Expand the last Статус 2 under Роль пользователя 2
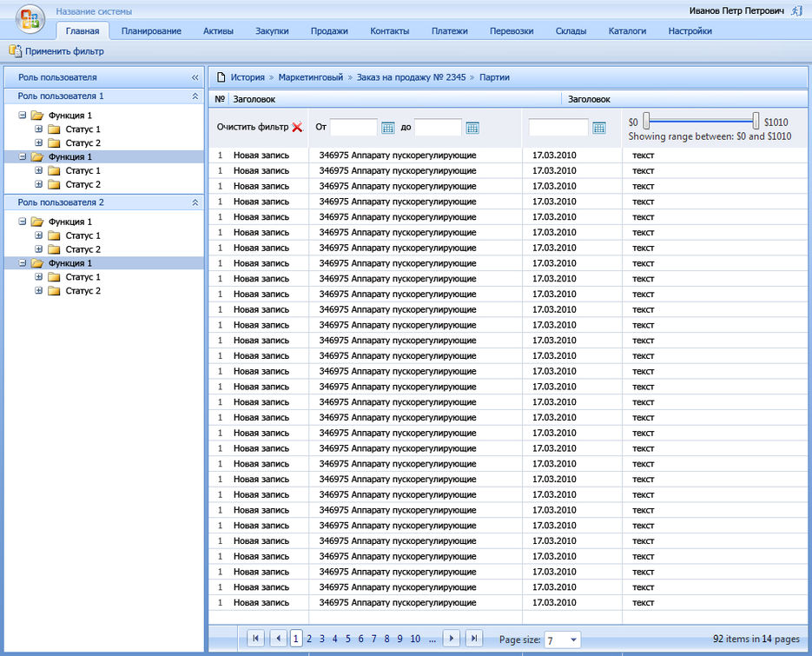 point(39,290)
